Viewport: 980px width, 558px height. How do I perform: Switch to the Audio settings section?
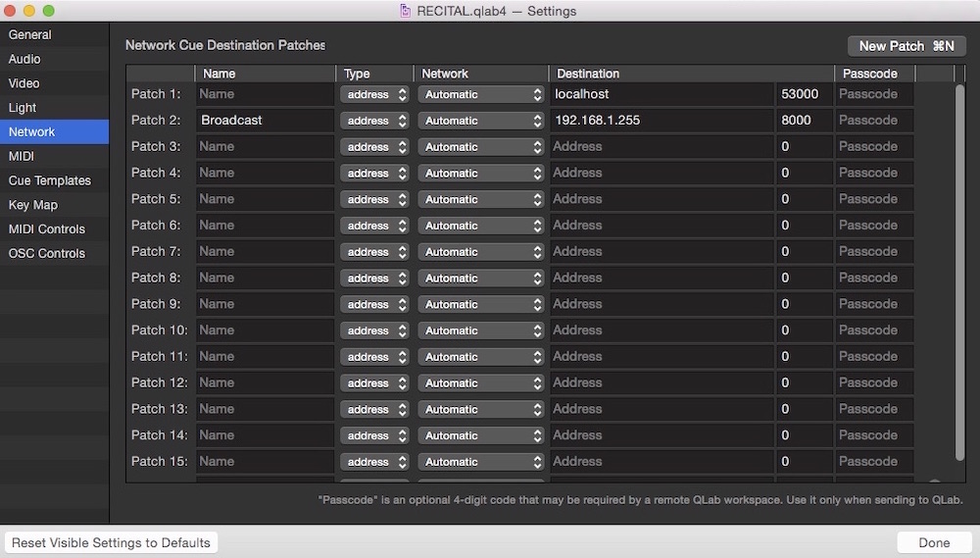pyautogui.click(x=24, y=59)
